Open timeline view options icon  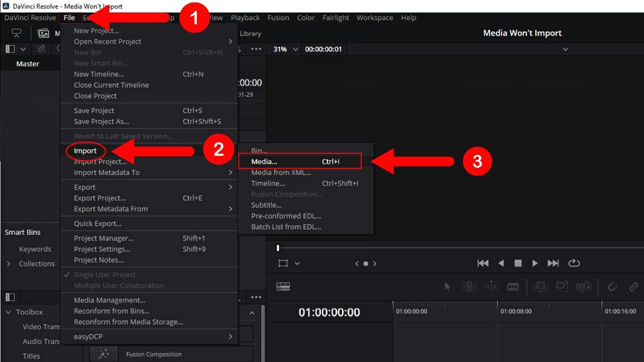coord(283,287)
